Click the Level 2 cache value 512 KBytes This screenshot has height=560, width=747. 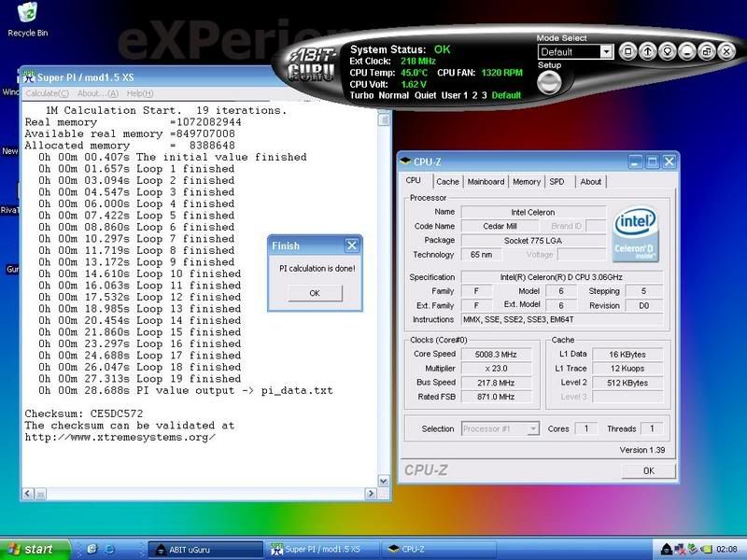point(627,383)
